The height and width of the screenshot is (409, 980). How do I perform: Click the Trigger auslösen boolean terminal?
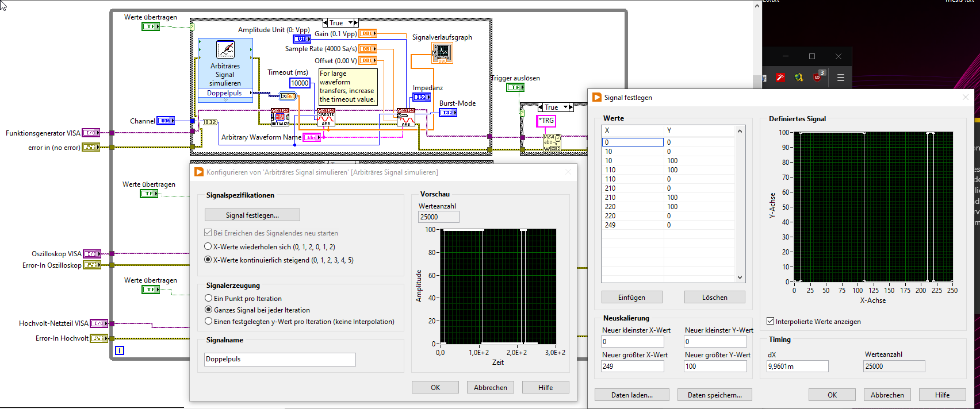(x=515, y=87)
